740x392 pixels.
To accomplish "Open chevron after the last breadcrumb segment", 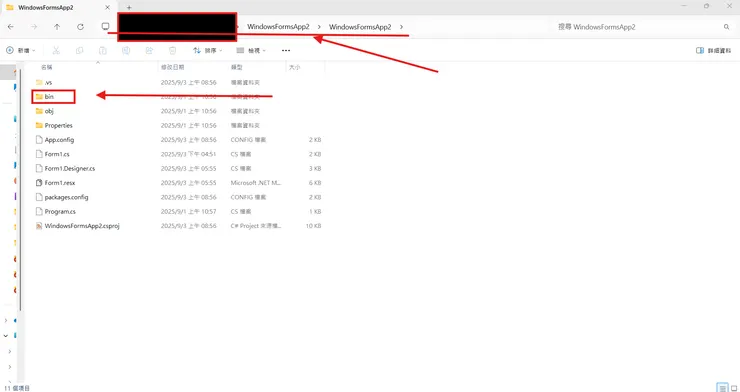I will (402, 27).
